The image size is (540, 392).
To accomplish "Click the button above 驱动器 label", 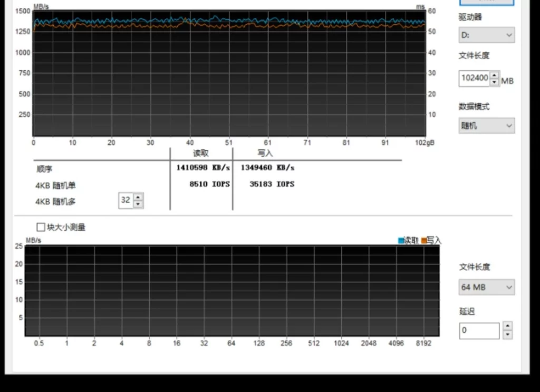I will coord(487,3).
